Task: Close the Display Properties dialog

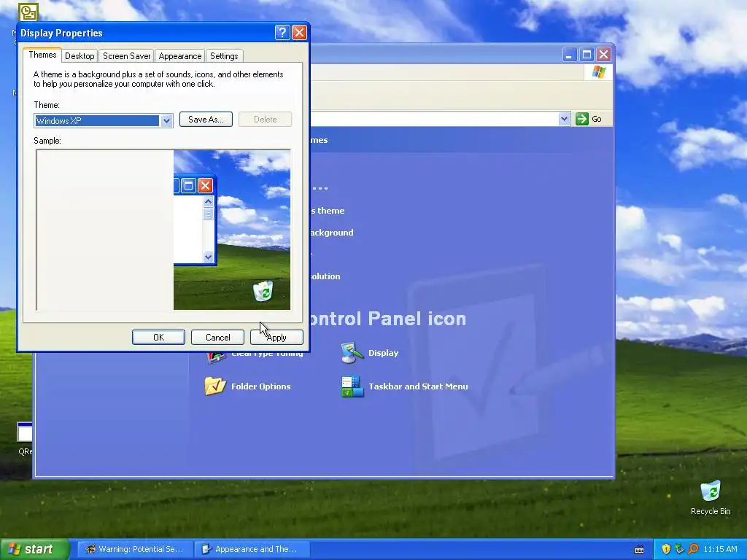Action: 299,32
